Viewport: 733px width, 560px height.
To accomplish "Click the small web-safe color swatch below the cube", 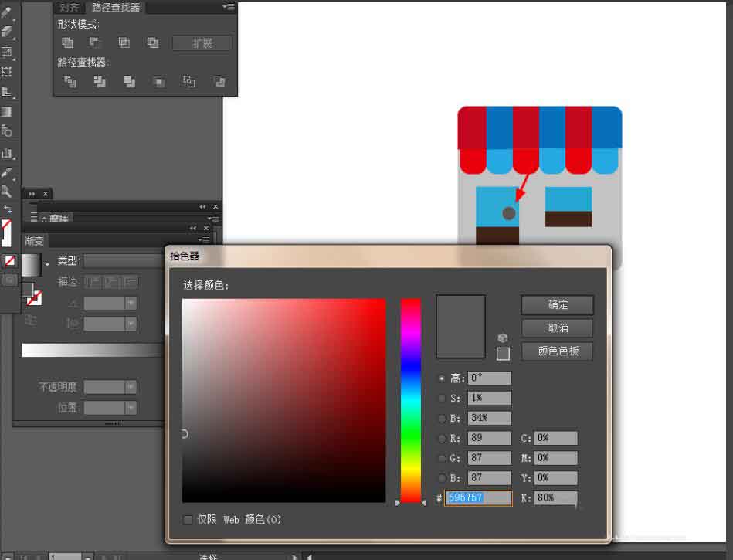I will pos(503,354).
